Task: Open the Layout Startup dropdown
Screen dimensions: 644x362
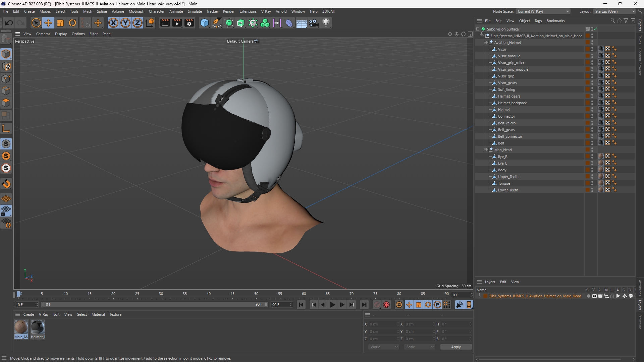Action: click(x=614, y=11)
